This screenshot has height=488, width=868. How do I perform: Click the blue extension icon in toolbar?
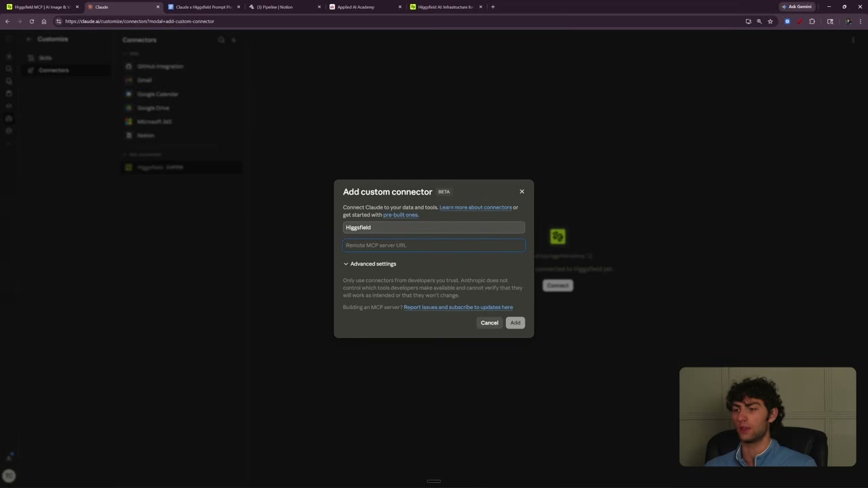(787, 21)
